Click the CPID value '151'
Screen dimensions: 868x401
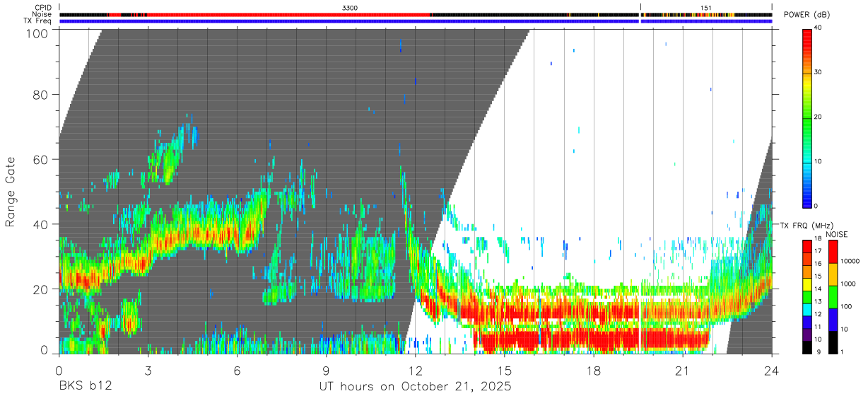pyautogui.click(x=706, y=8)
